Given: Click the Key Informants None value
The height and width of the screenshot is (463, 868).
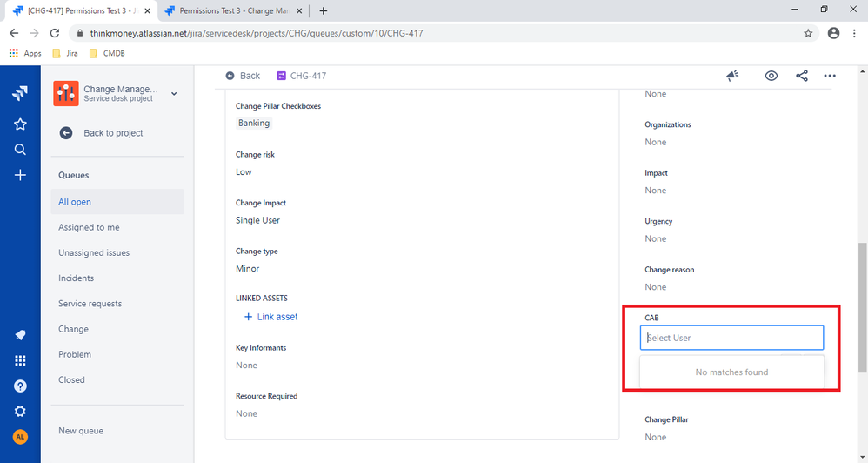Looking at the screenshot, I should point(246,366).
